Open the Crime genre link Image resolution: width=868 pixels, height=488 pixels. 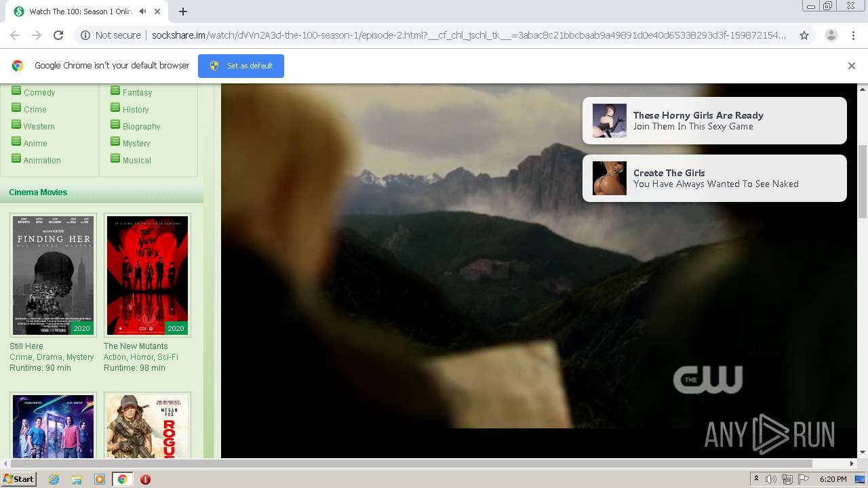tap(35, 110)
